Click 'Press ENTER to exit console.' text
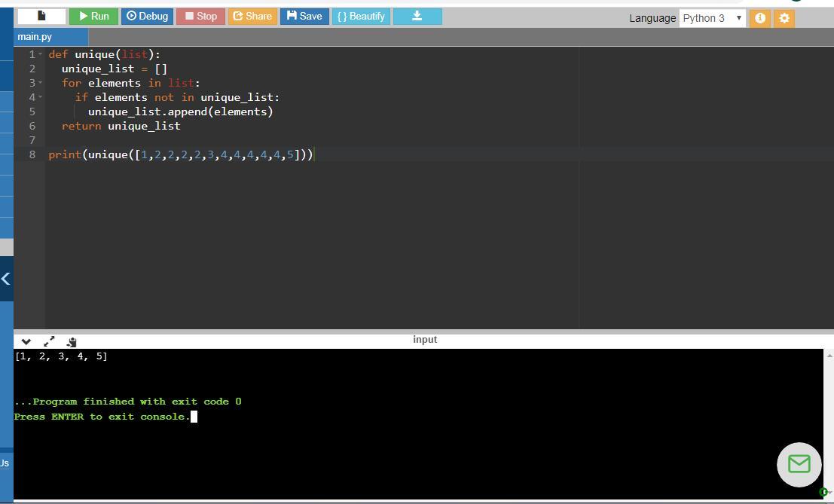The width and height of the screenshot is (834, 504). [102, 417]
